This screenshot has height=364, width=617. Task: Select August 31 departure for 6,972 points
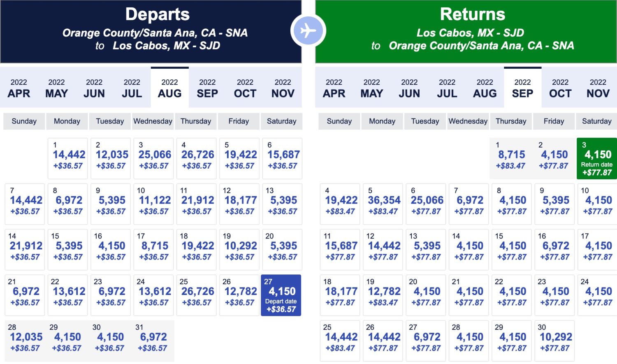click(x=153, y=341)
